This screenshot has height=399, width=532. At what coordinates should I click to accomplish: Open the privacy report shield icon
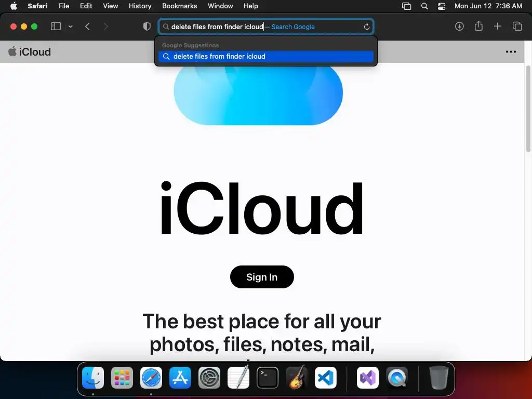pyautogui.click(x=147, y=26)
